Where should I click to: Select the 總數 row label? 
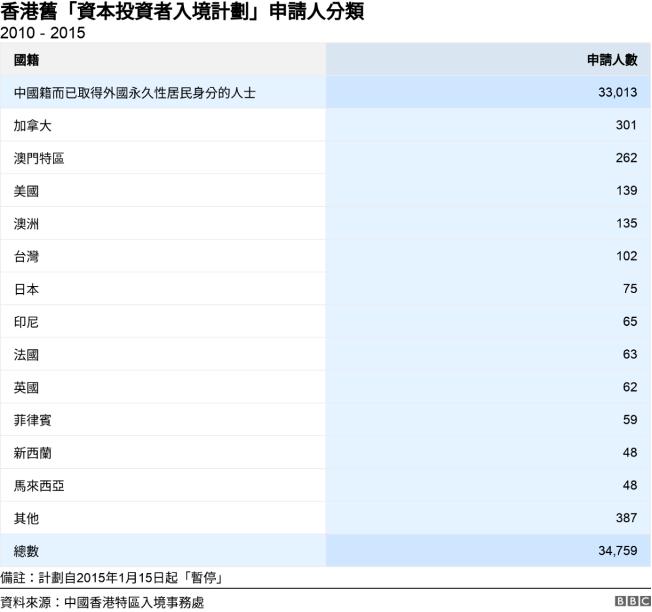[27, 551]
